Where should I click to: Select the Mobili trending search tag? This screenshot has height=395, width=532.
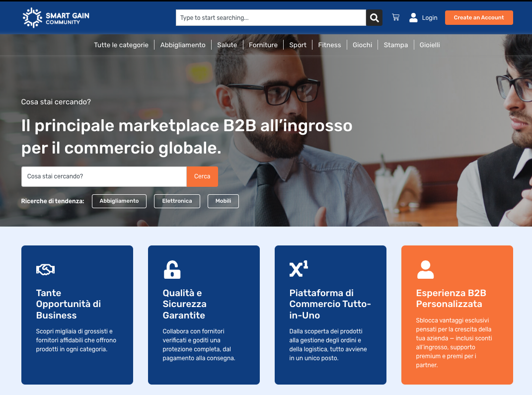tap(223, 201)
